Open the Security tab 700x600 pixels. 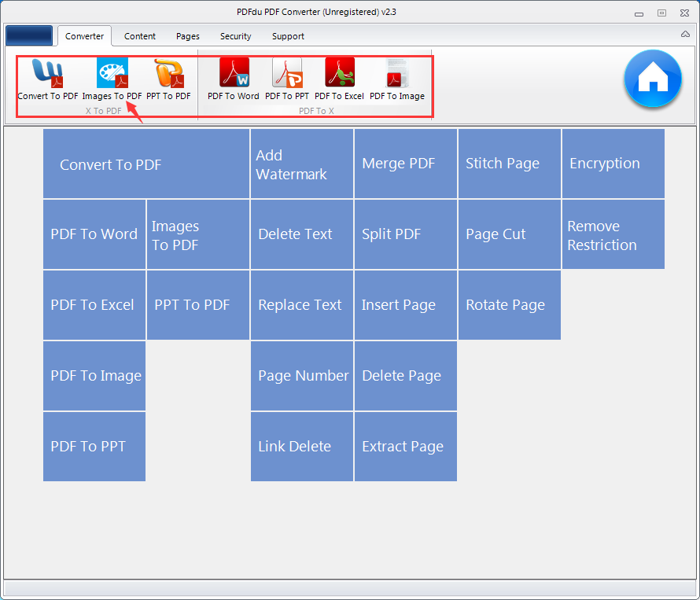click(235, 36)
